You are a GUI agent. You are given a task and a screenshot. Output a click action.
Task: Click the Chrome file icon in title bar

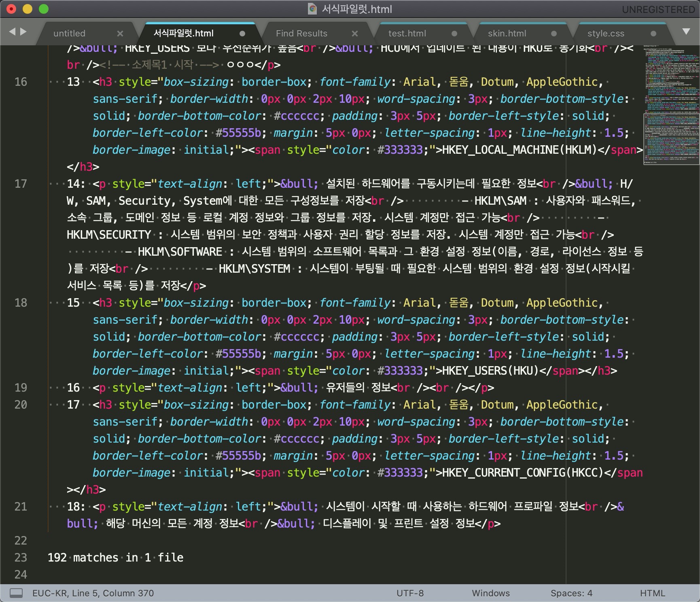[x=312, y=8]
